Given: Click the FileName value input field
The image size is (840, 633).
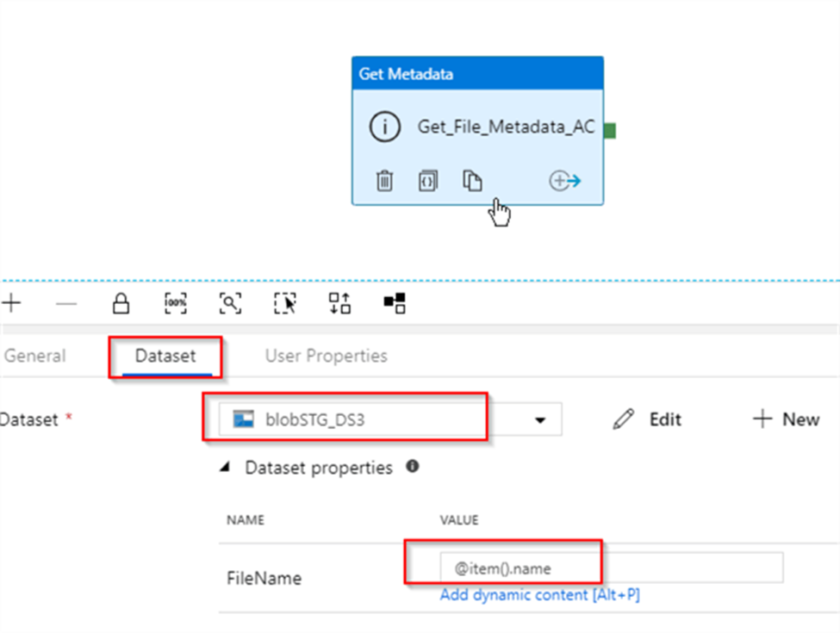Looking at the screenshot, I should pos(610,568).
